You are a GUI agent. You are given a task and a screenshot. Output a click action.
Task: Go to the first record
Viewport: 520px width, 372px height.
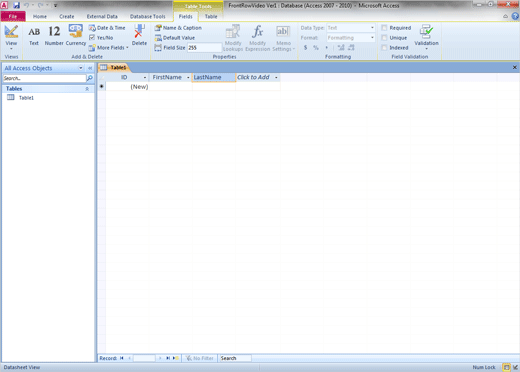click(x=122, y=358)
